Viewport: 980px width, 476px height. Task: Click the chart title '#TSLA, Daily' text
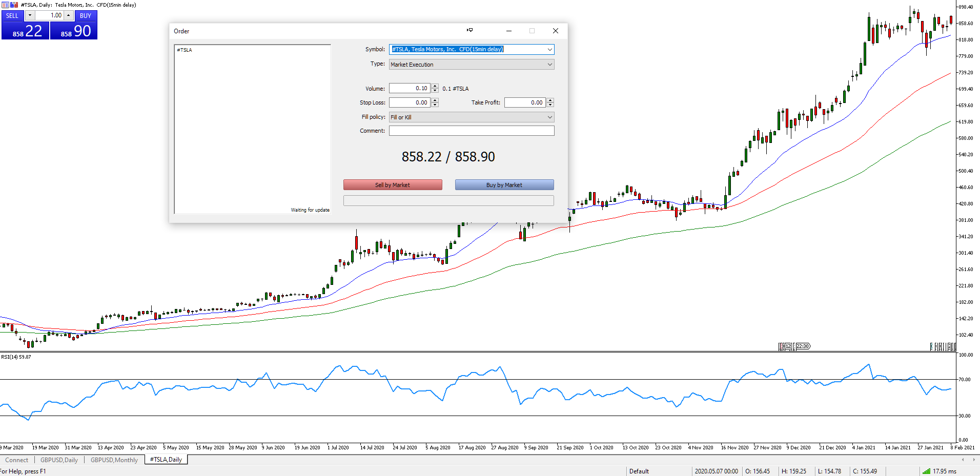click(36, 5)
